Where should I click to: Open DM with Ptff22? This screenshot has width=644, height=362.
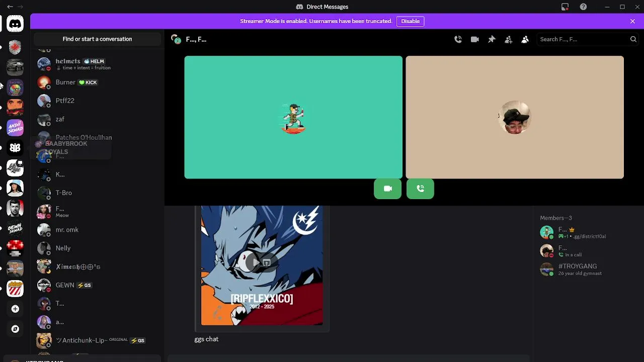(98, 101)
